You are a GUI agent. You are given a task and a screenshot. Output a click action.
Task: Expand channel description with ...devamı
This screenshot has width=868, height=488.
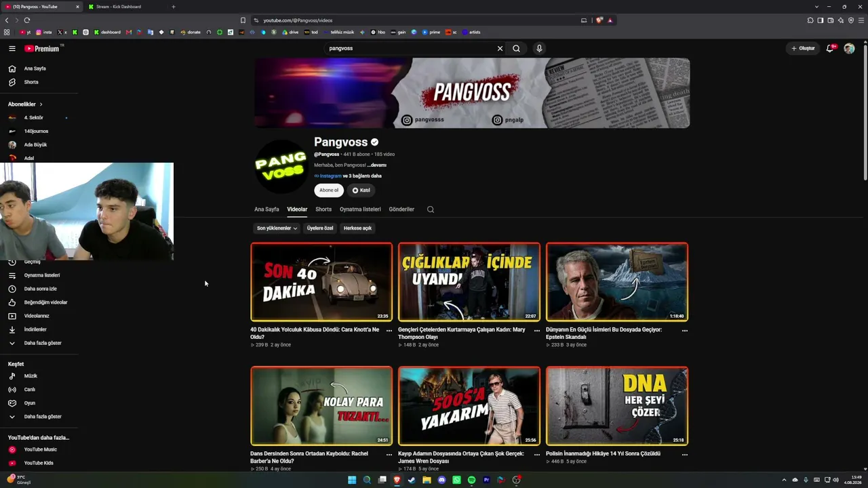376,165
